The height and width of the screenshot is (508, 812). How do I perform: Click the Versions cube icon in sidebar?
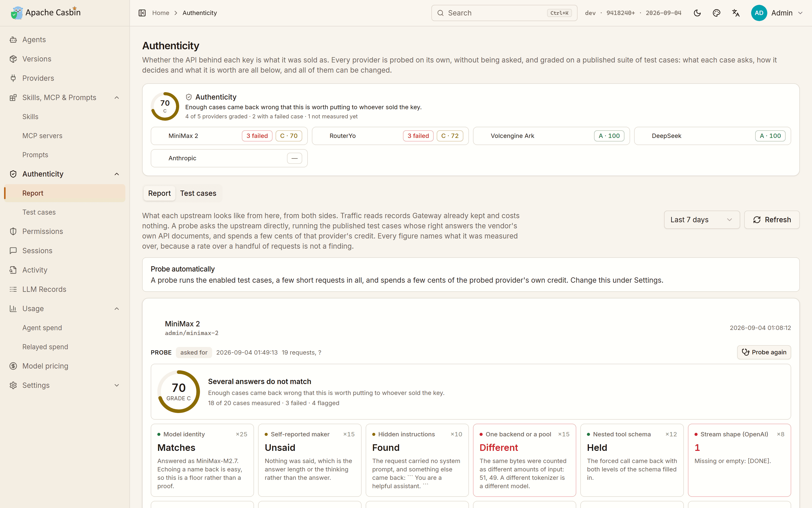13,59
